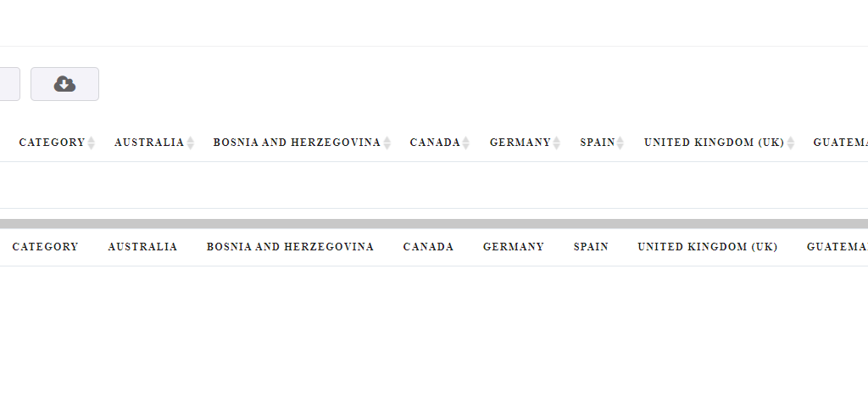Click the Australia header in top table
The width and height of the screenshot is (868, 415).
point(149,143)
